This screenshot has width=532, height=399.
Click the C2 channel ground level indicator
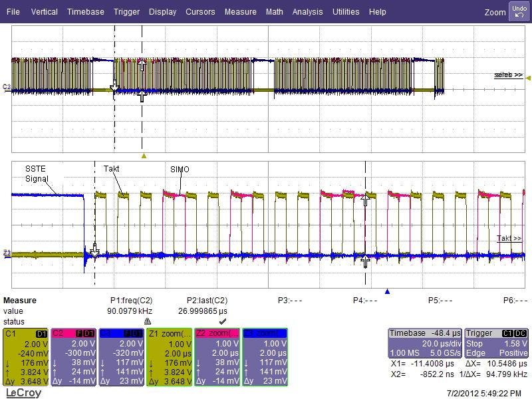pyautogui.click(x=7, y=87)
